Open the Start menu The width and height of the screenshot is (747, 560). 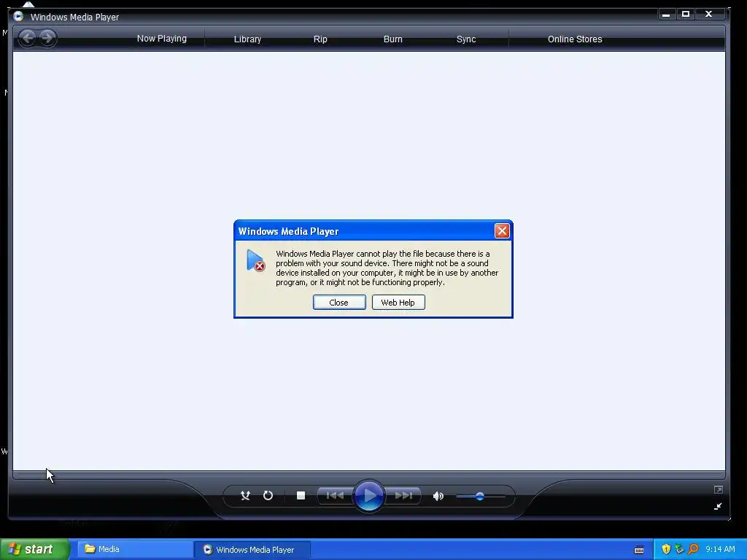[35, 549]
